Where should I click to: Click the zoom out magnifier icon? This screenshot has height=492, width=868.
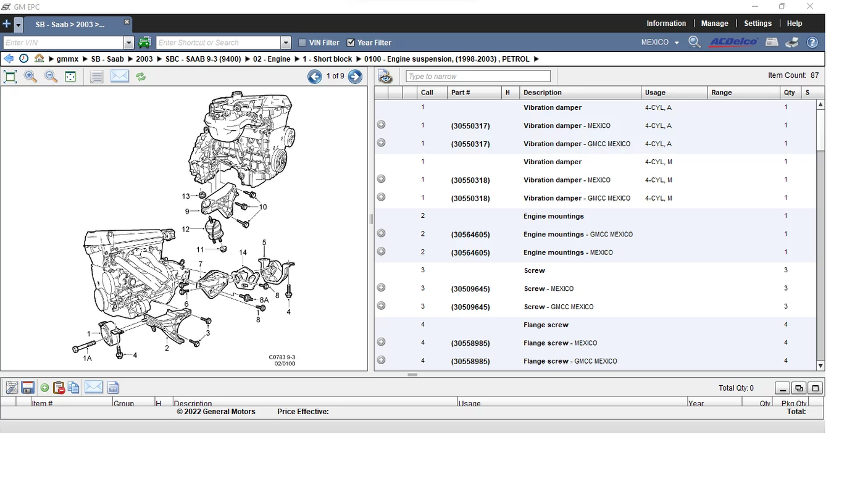(51, 77)
